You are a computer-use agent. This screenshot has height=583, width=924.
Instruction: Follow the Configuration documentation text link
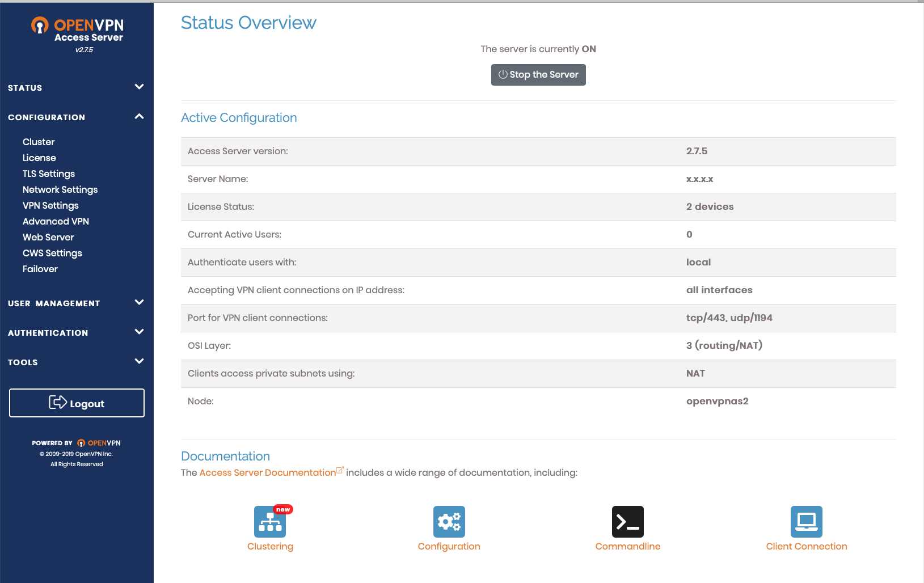[x=449, y=546]
